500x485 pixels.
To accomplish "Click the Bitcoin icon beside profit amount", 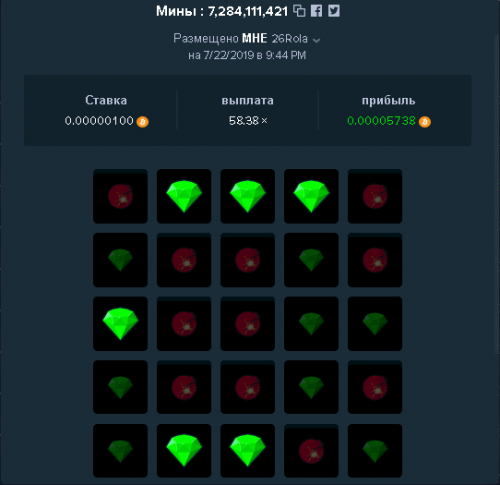I will [x=425, y=122].
